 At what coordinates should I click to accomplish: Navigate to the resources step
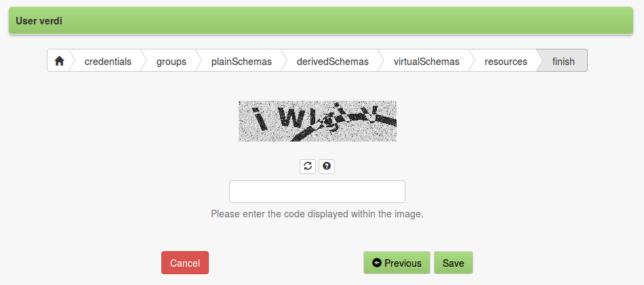tap(506, 62)
